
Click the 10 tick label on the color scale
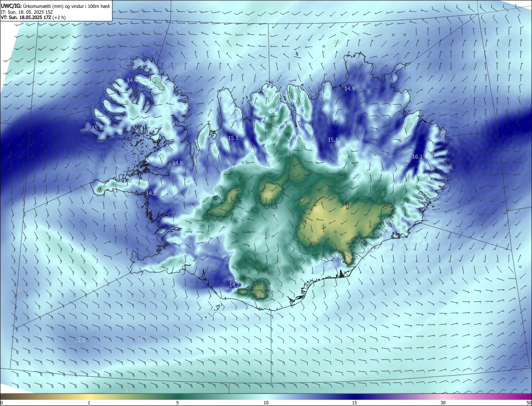coord(266,403)
